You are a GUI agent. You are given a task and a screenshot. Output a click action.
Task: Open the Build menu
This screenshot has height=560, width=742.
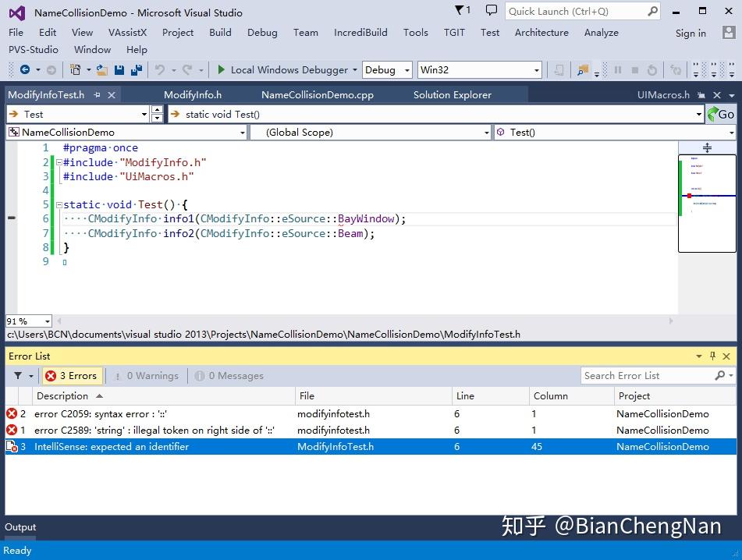pos(220,32)
